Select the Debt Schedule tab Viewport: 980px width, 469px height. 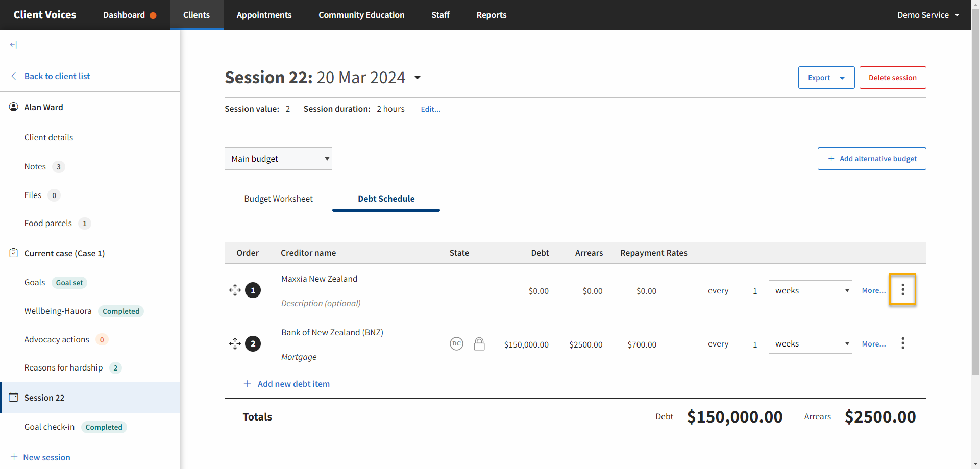[386, 199]
